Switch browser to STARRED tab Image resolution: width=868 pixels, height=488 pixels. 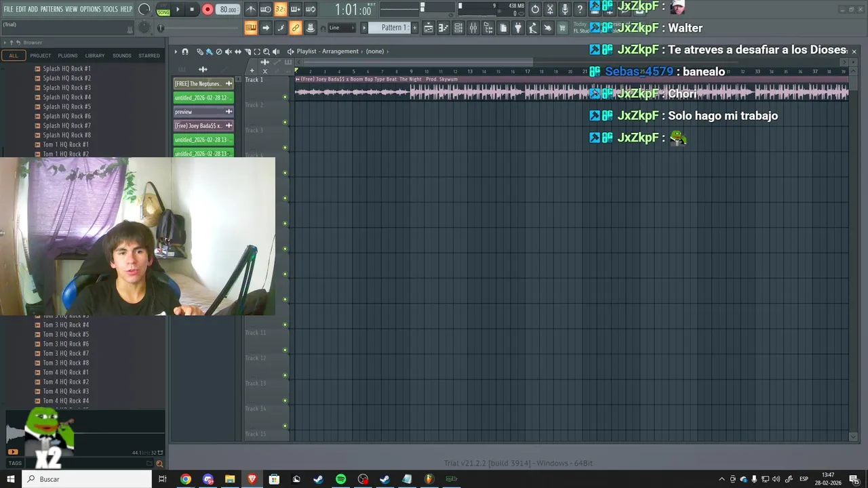pos(149,56)
